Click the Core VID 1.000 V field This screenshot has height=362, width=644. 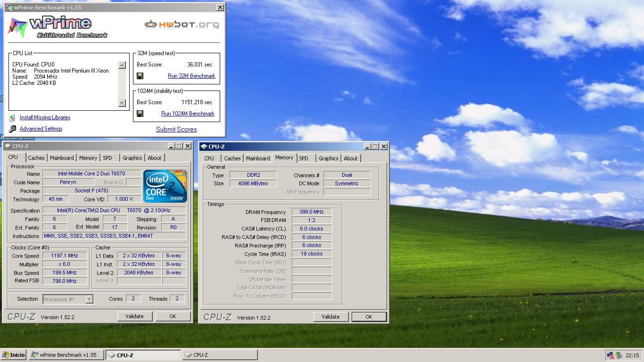tap(124, 199)
